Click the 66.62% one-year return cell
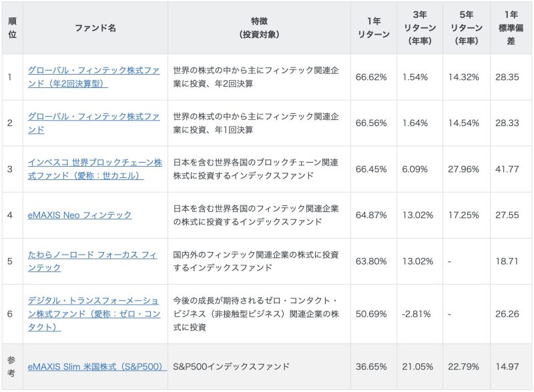This screenshot has width=534, height=392. click(372, 77)
